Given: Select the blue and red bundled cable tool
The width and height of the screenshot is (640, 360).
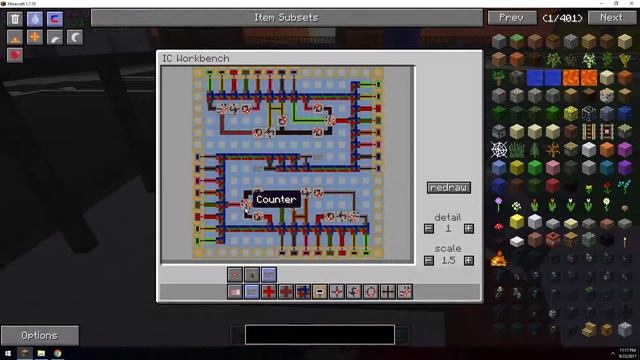Looking at the screenshot, I should tap(303, 292).
